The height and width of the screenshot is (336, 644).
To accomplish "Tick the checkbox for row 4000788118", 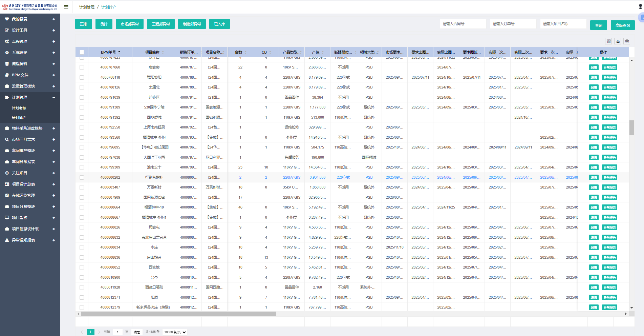I will pos(82,77).
